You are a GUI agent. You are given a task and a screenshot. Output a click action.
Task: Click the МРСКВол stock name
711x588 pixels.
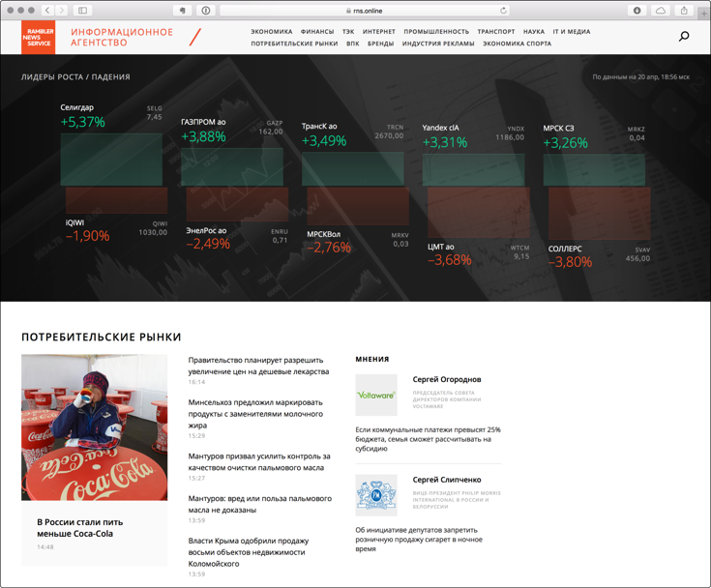(323, 234)
